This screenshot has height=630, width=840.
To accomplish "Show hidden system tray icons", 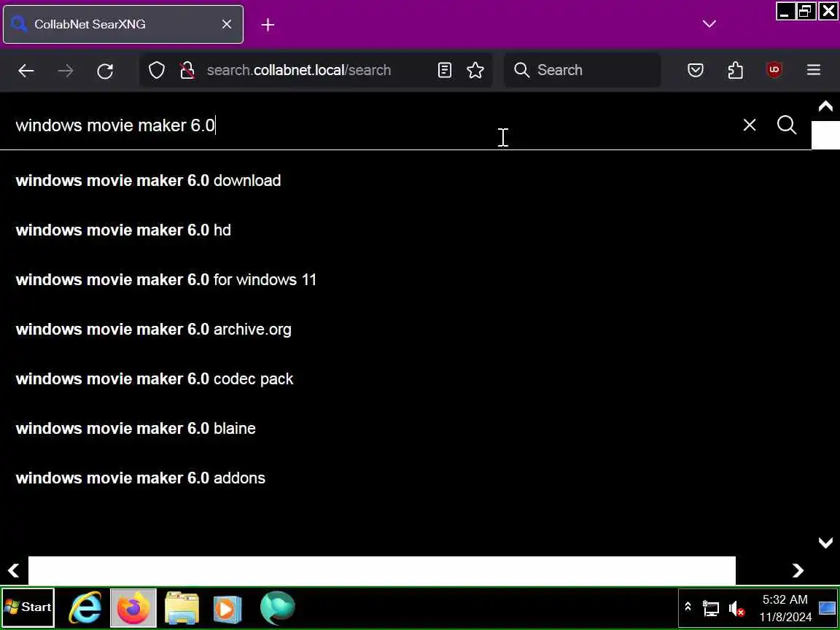I will [688, 607].
